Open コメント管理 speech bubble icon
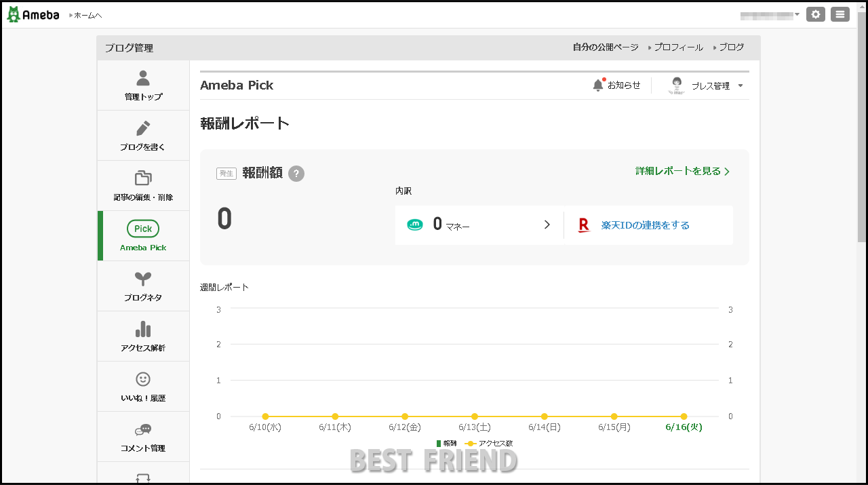This screenshot has height=485, width=868. (143, 429)
